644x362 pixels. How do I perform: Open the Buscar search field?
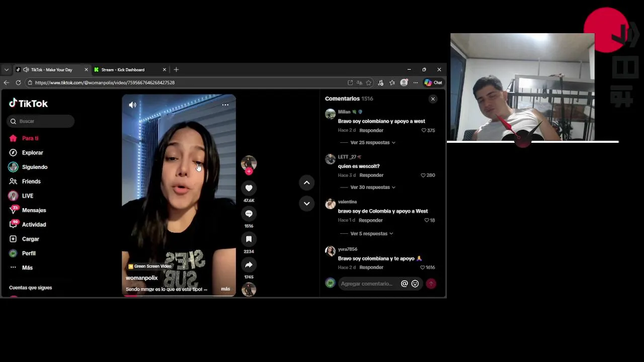(x=41, y=121)
